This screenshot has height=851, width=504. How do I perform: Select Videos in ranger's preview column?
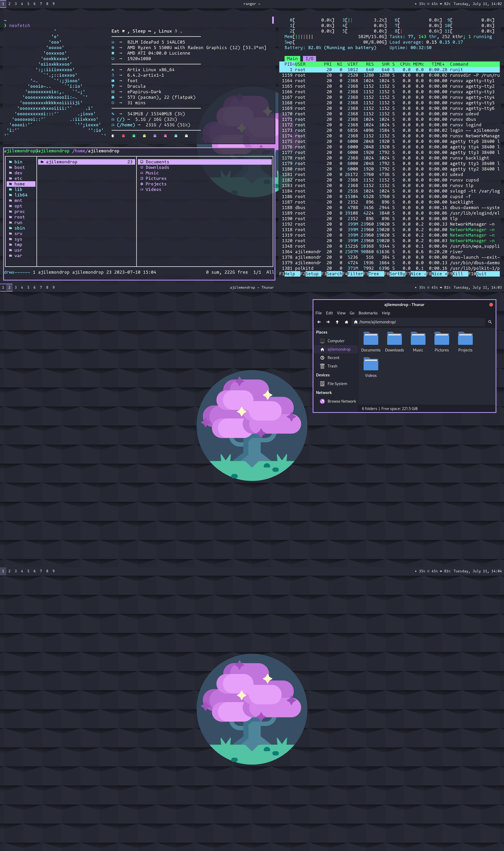(x=205, y=190)
